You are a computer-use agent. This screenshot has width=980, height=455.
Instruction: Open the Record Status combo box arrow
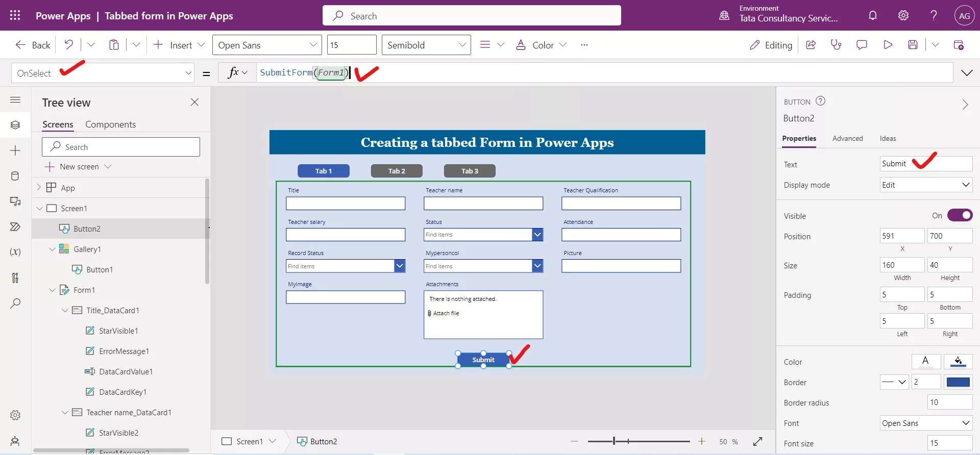point(400,266)
